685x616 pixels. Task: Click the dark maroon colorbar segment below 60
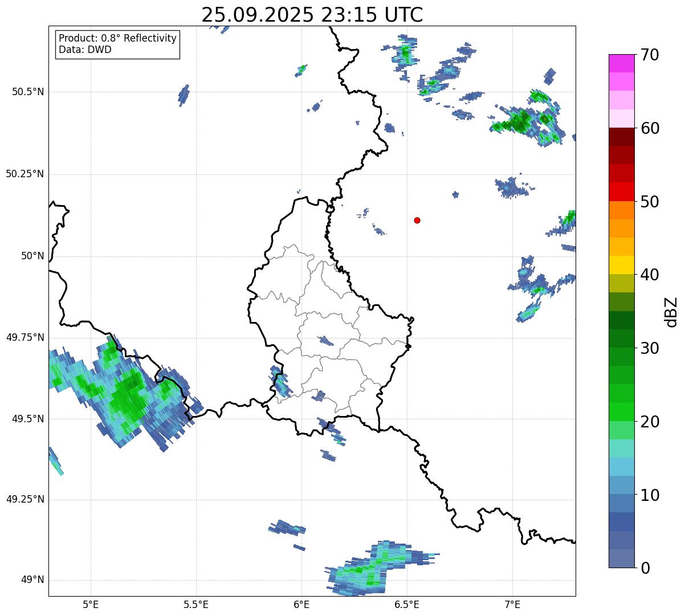click(x=622, y=137)
